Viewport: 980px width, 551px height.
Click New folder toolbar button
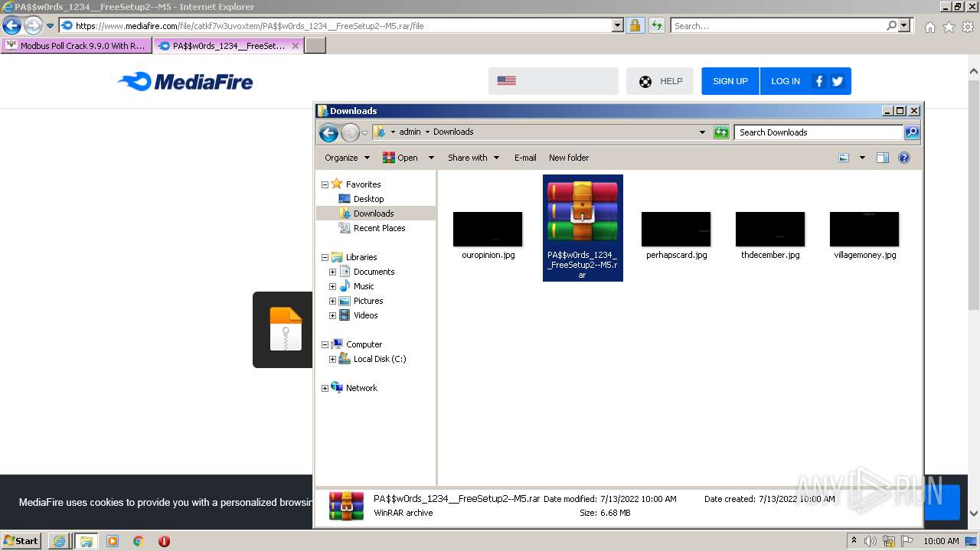569,158
